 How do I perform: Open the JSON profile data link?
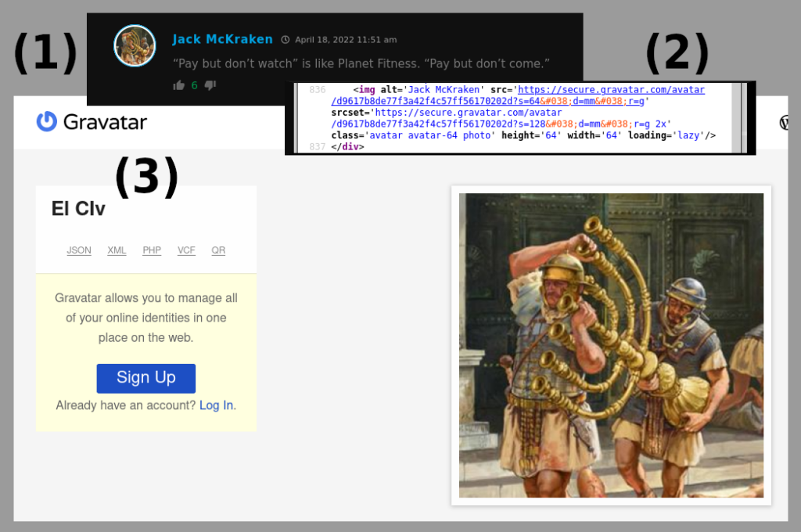click(x=79, y=250)
